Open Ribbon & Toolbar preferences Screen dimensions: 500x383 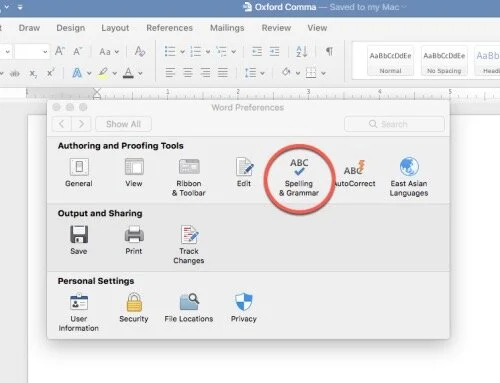coord(189,177)
